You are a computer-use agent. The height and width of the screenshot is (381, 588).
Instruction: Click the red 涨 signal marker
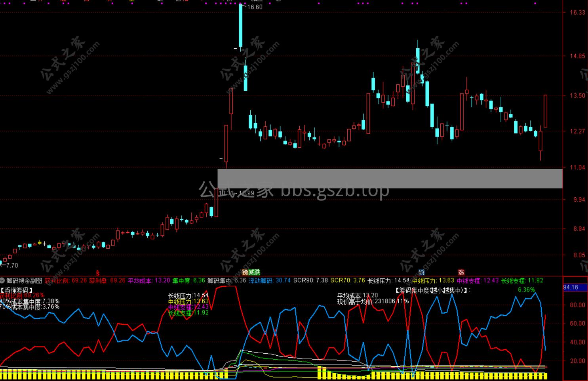[461, 272]
